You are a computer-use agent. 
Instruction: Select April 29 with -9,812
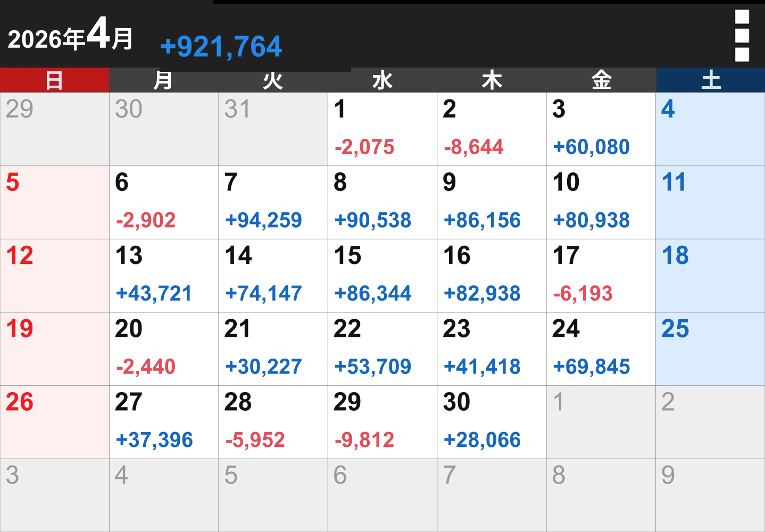[382, 422]
